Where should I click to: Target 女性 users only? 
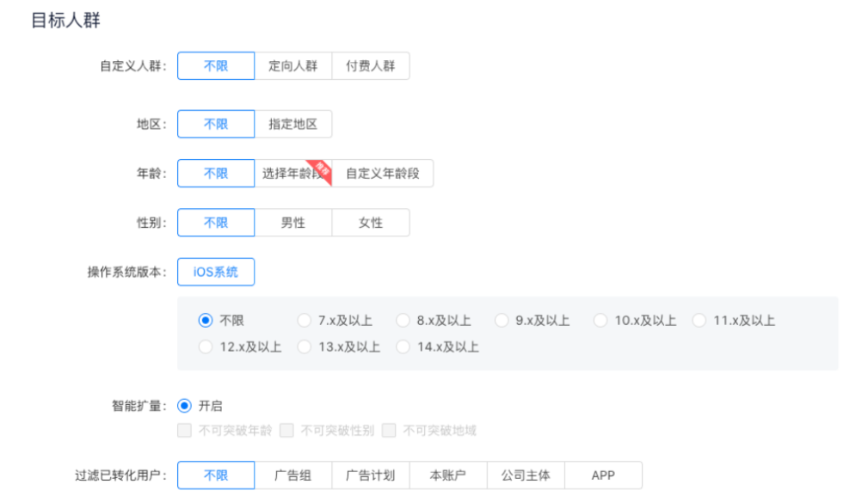pos(371,222)
